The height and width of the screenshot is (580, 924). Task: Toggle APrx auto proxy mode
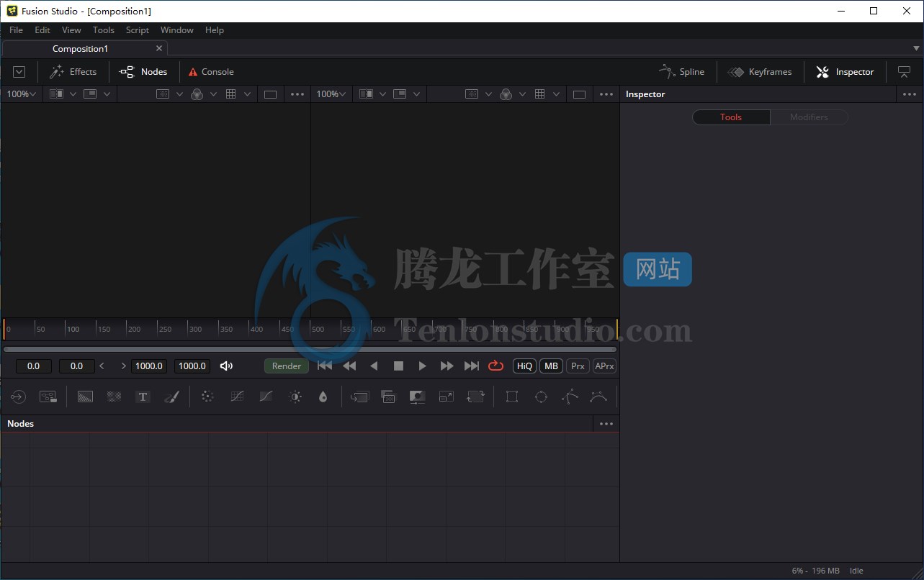[x=604, y=366]
